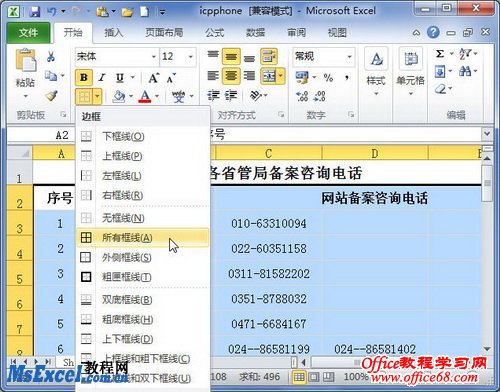Switch to 公式 ribbon tab
Image resolution: width=500 pixels, height=392 pixels.
click(x=214, y=32)
